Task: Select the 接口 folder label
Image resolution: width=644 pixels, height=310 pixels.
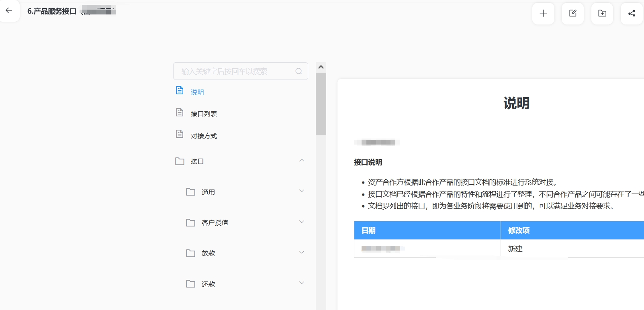Action: (x=197, y=161)
